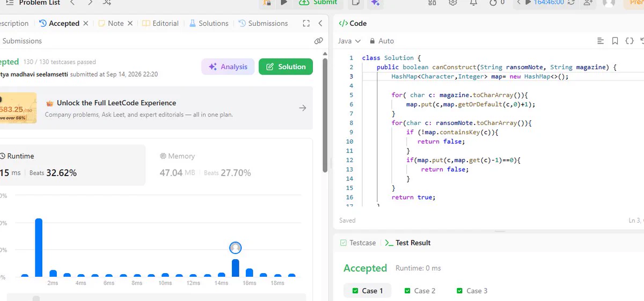Select the Case 3 testcase
The width and height of the screenshot is (644, 301).
click(472, 291)
